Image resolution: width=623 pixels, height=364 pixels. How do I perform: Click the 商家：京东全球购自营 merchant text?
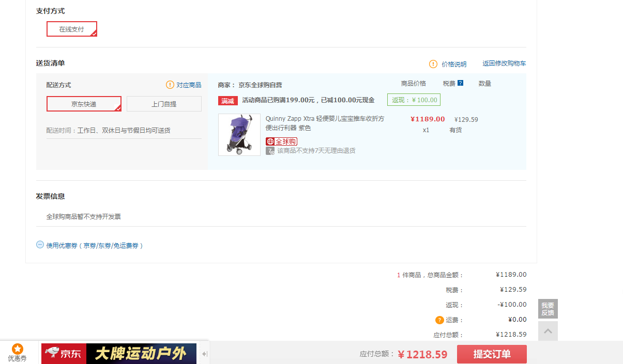(x=250, y=85)
